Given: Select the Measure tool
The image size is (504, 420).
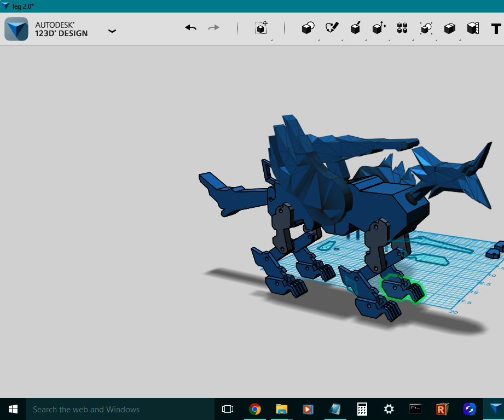Looking at the screenshot, I should tap(473, 27).
